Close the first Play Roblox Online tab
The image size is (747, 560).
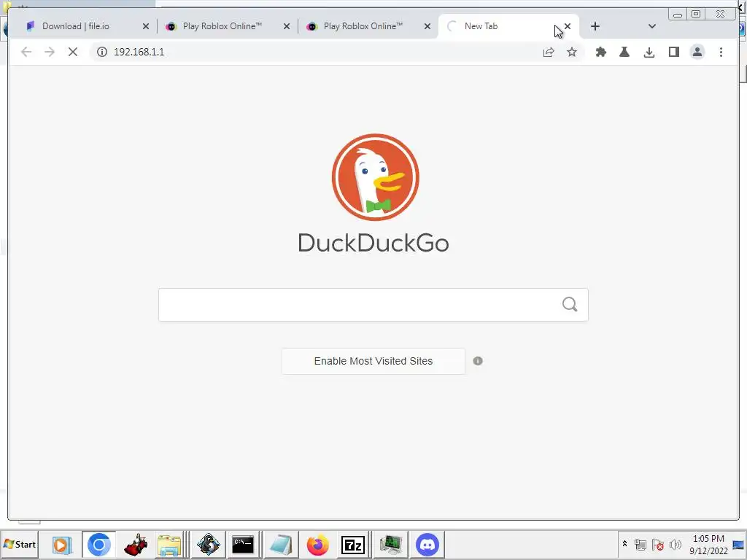point(286,27)
